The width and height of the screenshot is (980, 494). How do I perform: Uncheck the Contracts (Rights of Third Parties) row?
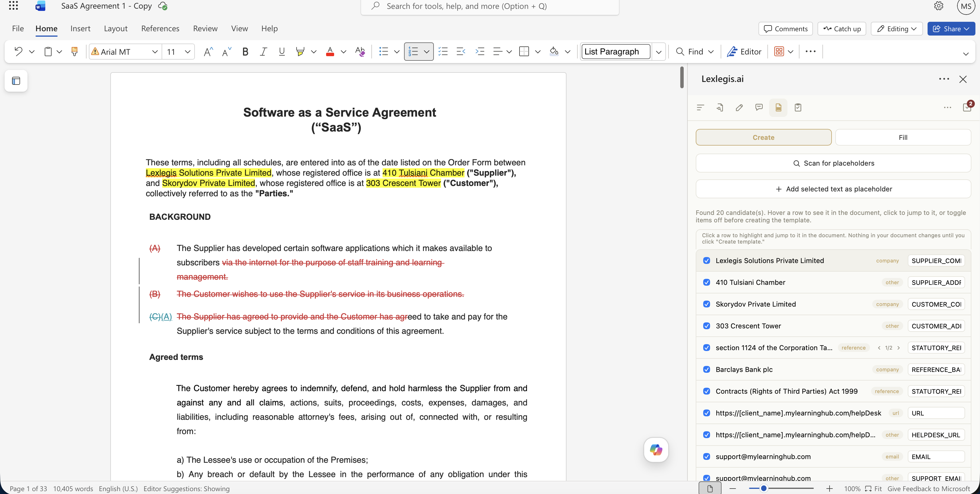click(707, 391)
